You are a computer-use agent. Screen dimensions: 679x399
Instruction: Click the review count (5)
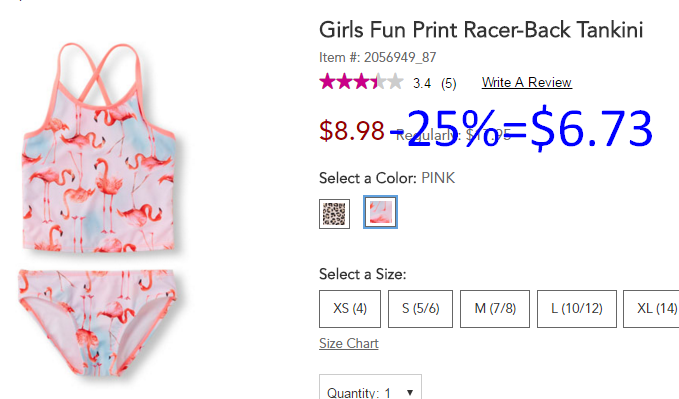[449, 83]
